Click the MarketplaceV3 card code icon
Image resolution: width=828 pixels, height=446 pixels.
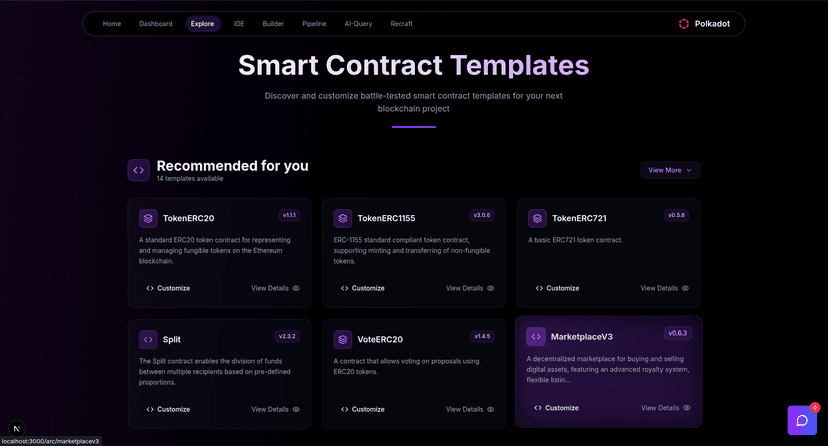(536, 337)
